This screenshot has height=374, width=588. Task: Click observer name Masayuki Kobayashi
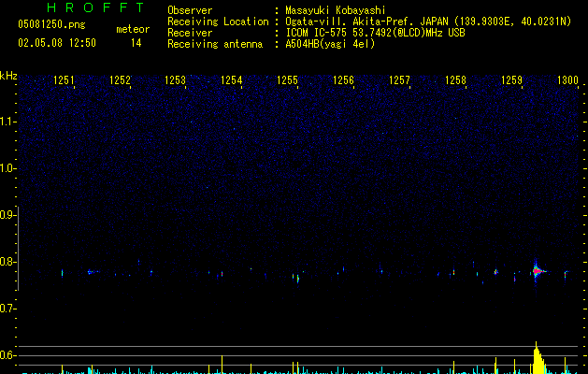click(x=336, y=10)
